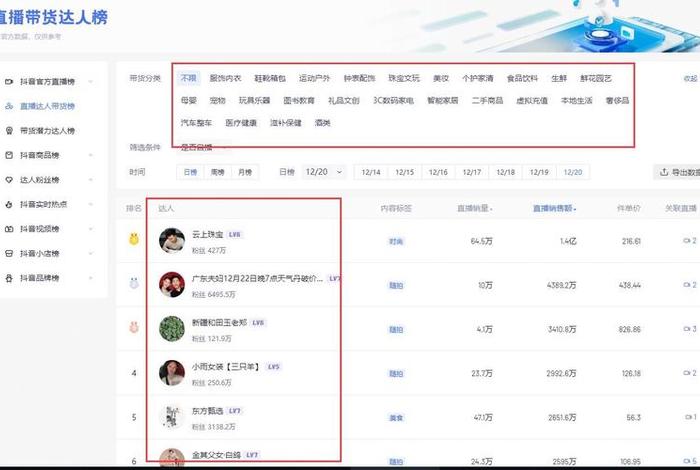Open the 是否自播 filter dropdown
The height and width of the screenshot is (470, 700).
(x=203, y=147)
